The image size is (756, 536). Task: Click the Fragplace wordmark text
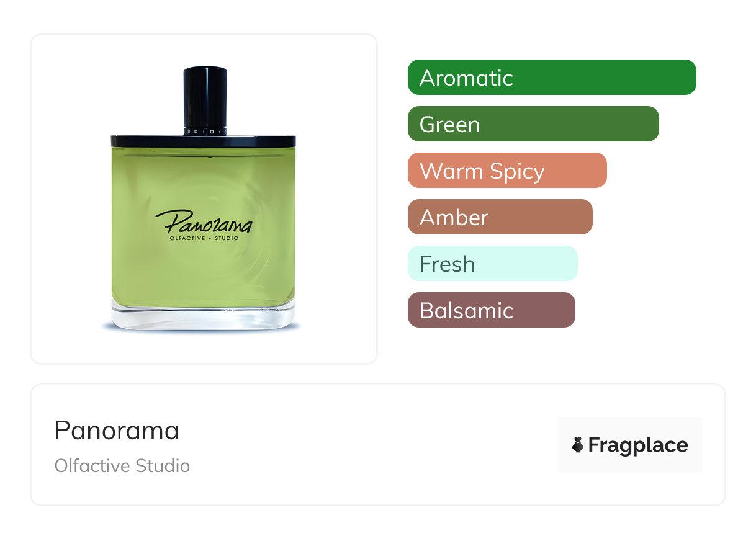(x=638, y=445)
